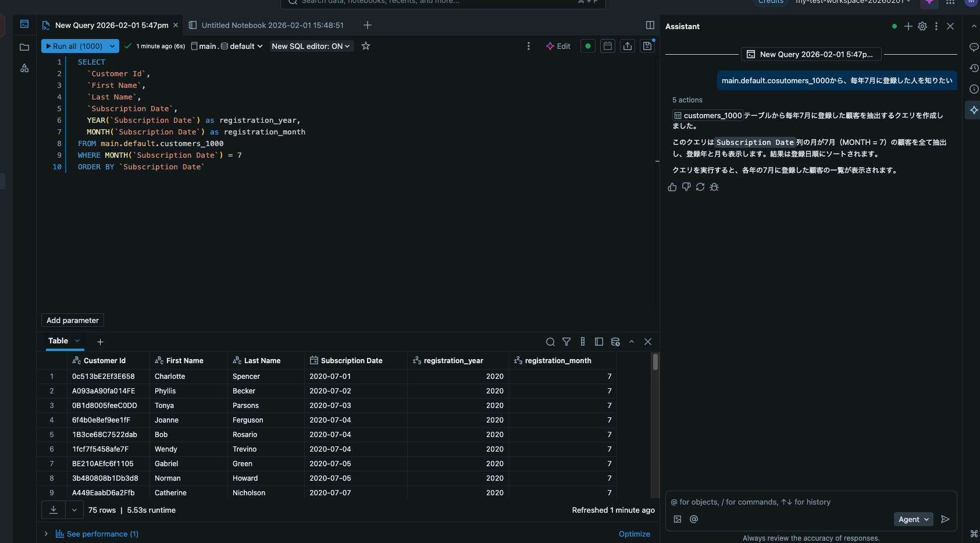Open the Run all dropdown arrow
Screen dimensions: 980x543
pyautogui.click(x=112, y=46)
